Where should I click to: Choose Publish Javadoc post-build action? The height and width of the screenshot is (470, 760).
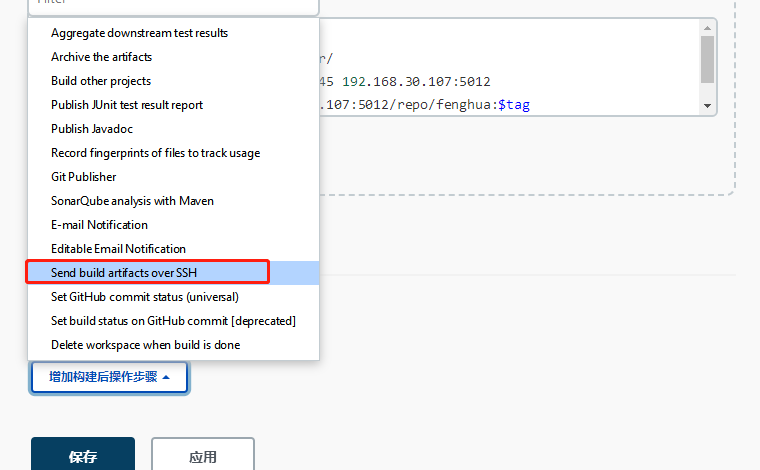pos(173,129)
